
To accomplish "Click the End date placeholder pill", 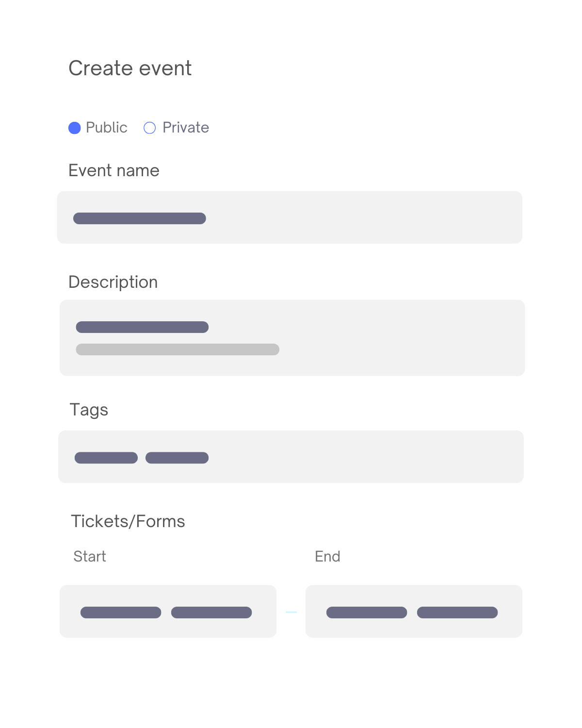I will coord(367,612).
